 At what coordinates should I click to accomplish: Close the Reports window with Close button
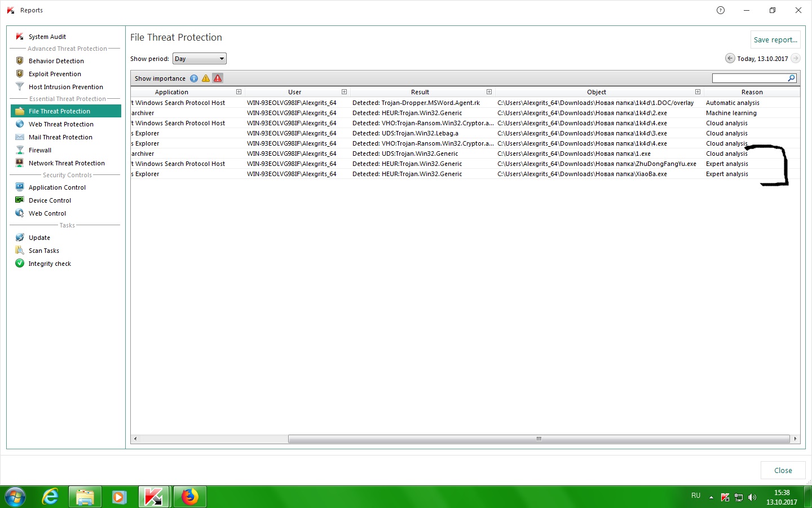coord(783,470)
